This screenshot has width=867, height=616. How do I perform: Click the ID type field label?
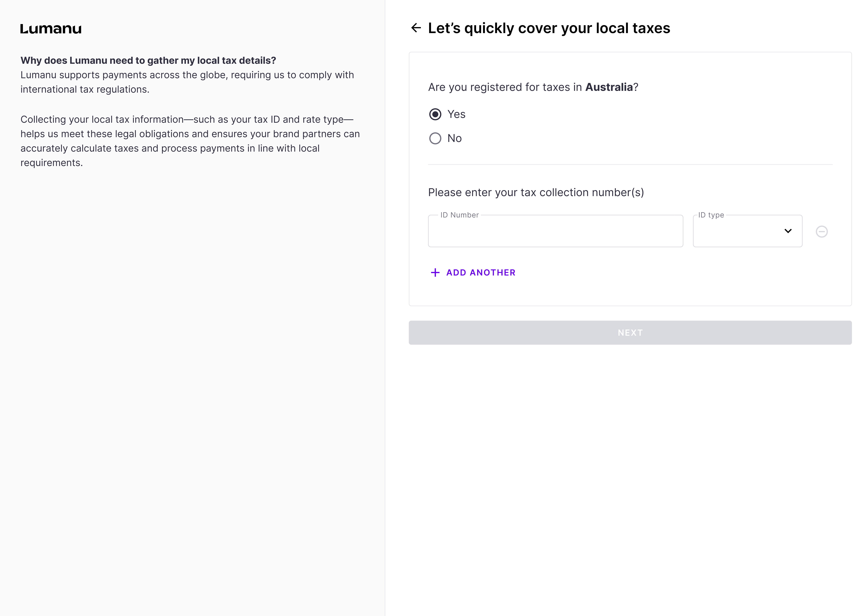click(x=711, y=215)
